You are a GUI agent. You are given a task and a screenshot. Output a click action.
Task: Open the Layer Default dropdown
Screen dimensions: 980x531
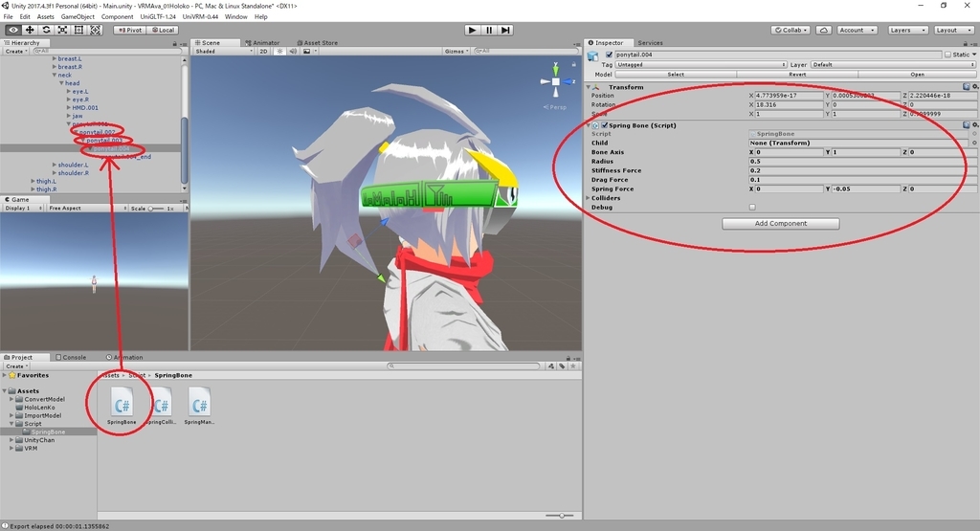click(893, 64)
